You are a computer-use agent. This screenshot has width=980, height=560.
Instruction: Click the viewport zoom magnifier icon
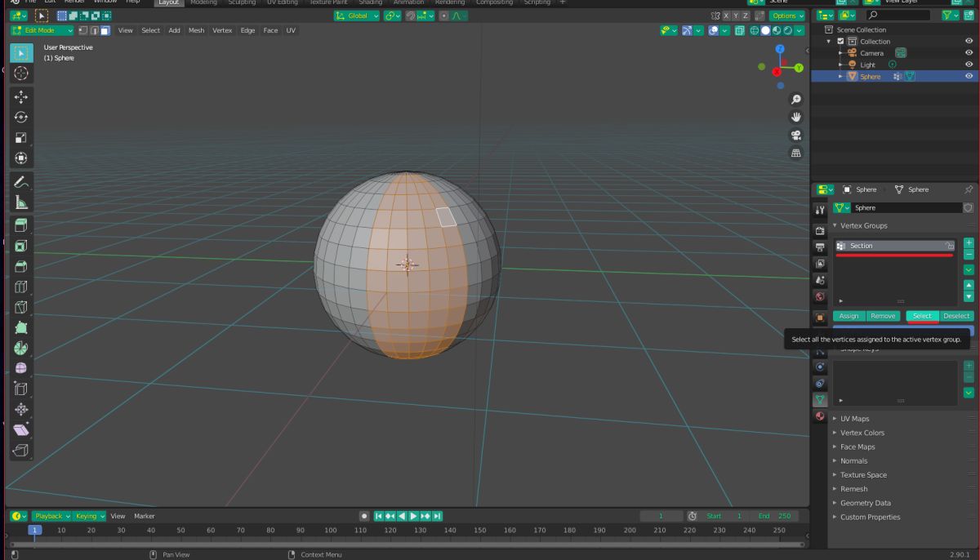[x=795, y=100]
